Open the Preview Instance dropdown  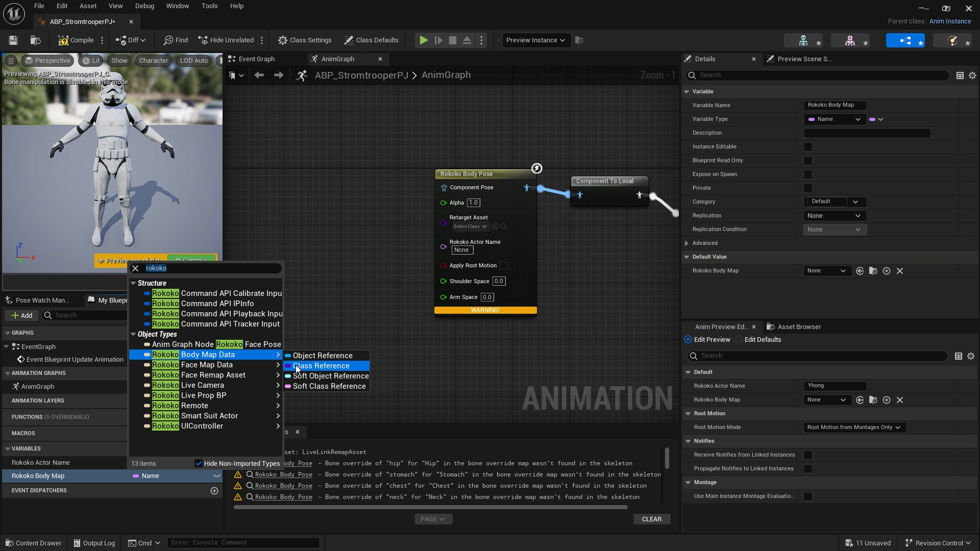tap(536, 40)
